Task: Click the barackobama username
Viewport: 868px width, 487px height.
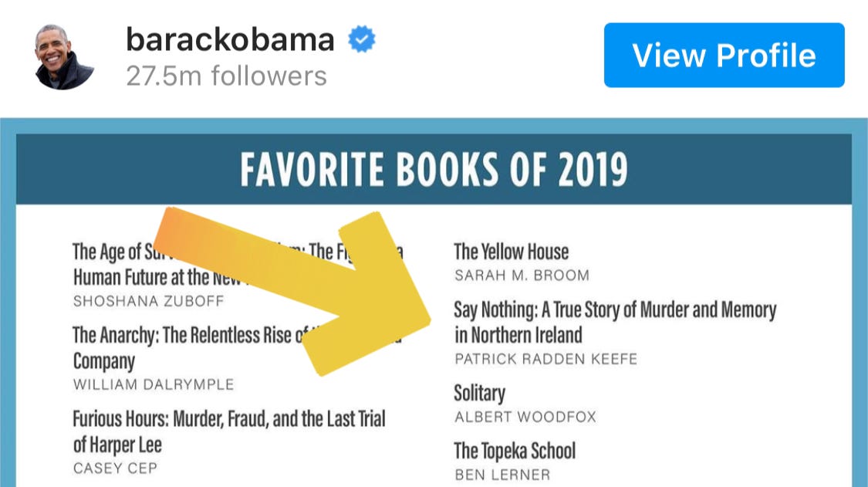Action: click(x=230, y=40)
